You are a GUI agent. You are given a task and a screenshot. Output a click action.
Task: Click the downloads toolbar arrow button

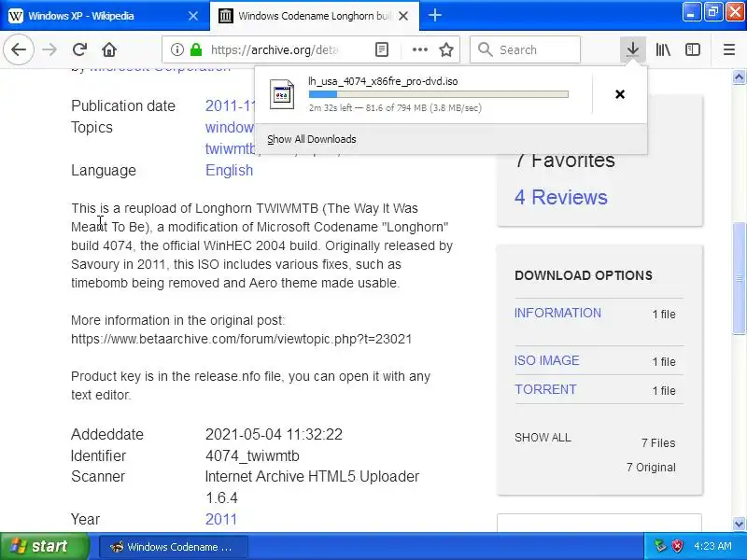click(633, 49)
